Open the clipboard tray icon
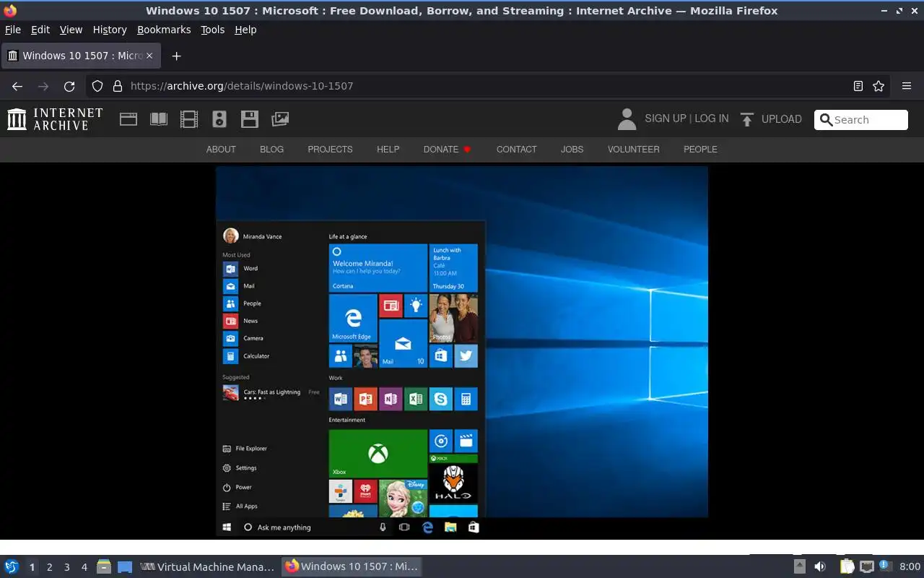Screen dimensions: 924x578 [847, 566]
